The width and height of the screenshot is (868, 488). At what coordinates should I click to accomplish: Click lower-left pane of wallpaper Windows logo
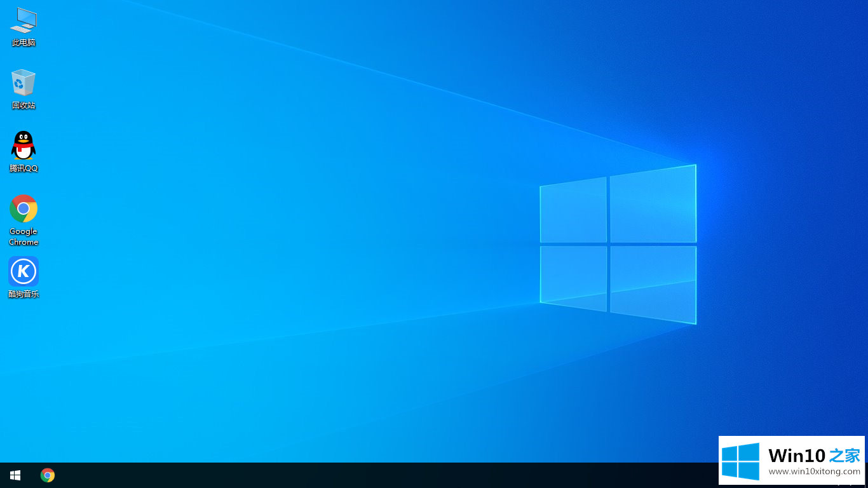(x=573, y=277)
